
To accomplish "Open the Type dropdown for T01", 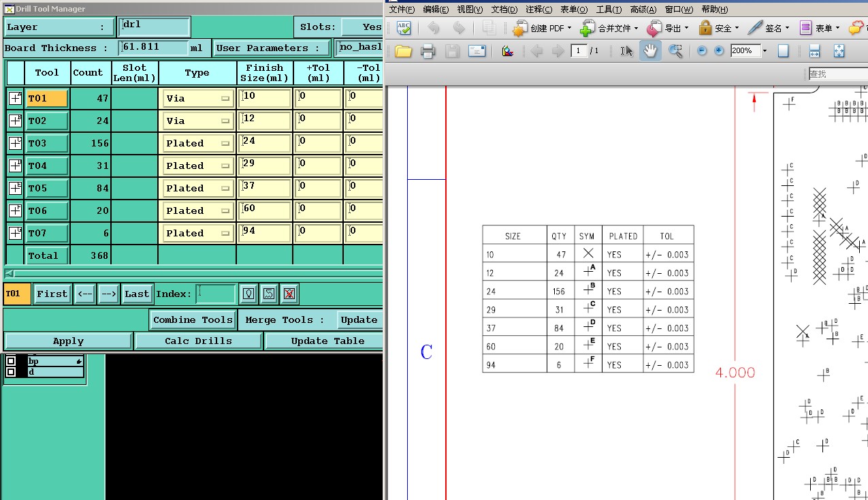I will pyautogui.click(x=197, y=98).
